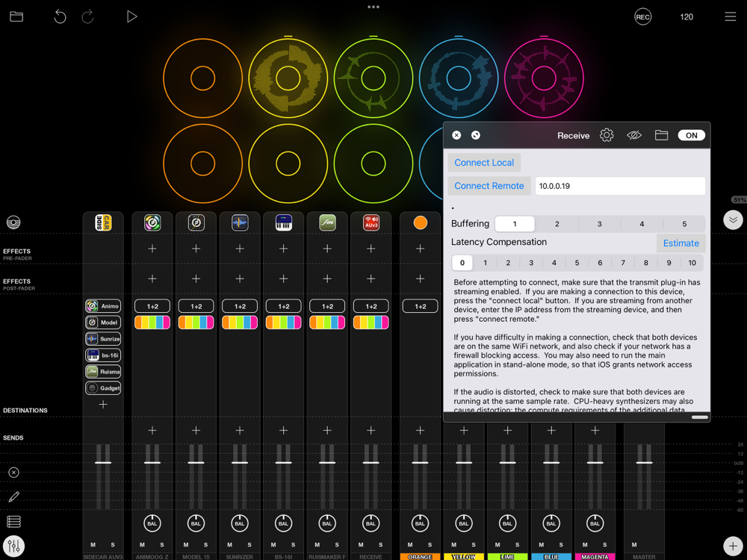Add a pre-fader effect on Sunrizer channel
Viewport: 747px width, 560px height.
coord(240,249)
